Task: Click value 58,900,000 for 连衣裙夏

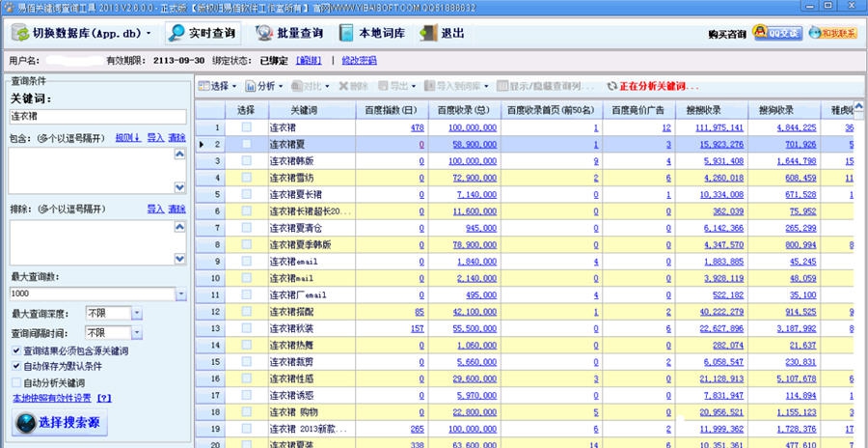Action: pyautogui.click(x=473, y=144)
